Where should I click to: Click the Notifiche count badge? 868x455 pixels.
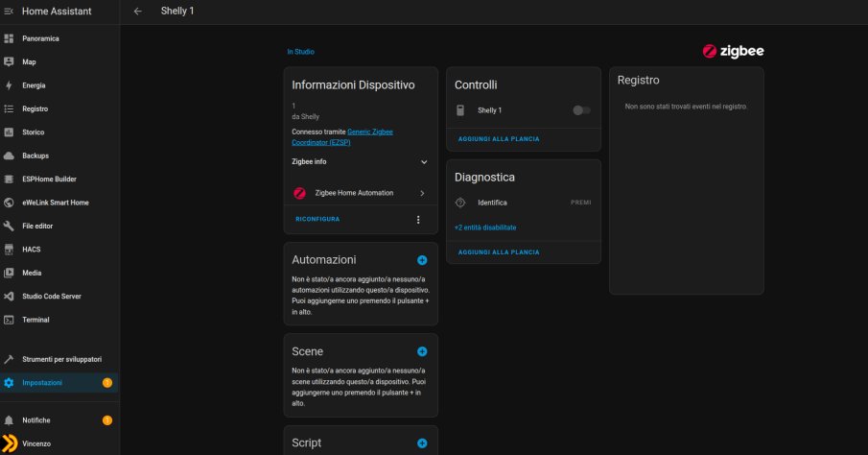click(107, 420)
